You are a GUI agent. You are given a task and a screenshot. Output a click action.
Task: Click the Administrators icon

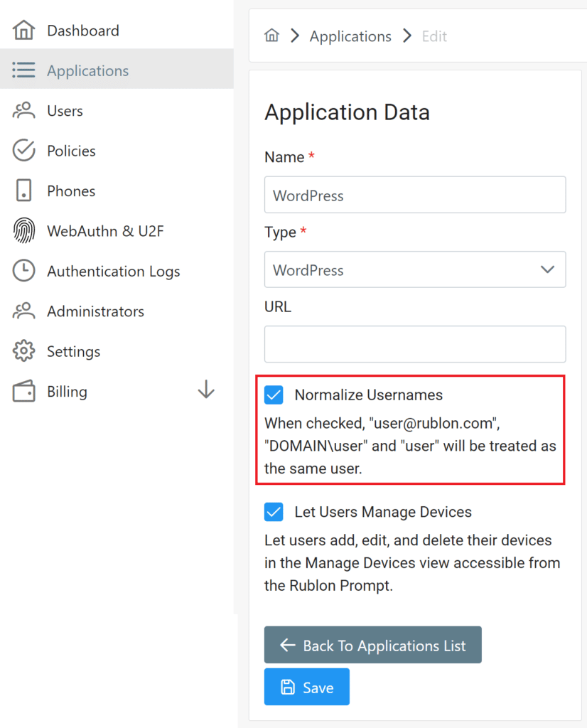23,311
